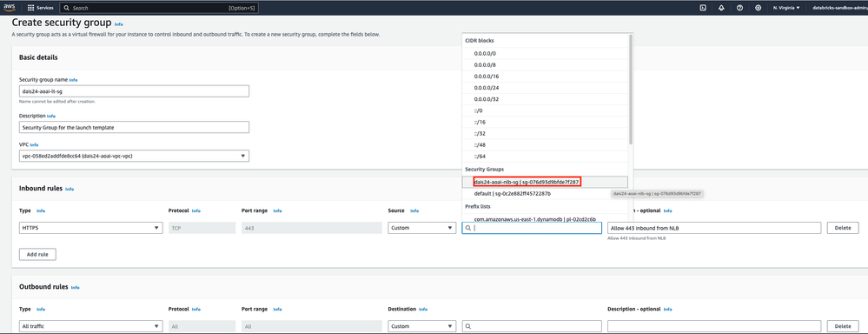Open Info link beside inbound Protocol

click(196, 211)
